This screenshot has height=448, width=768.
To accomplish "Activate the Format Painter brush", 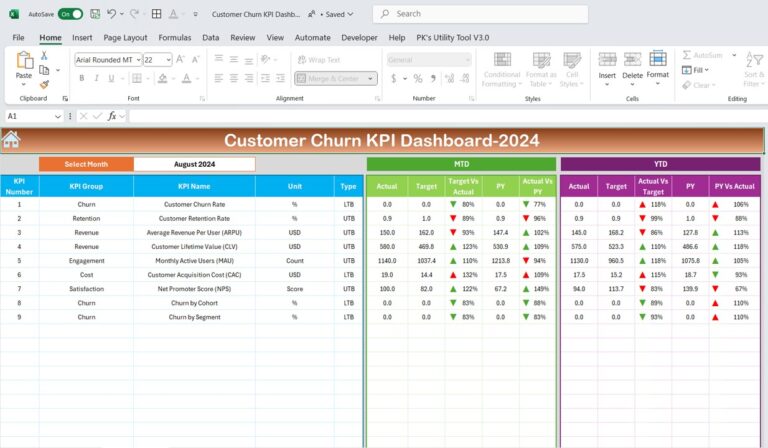I will pos(44,85).
